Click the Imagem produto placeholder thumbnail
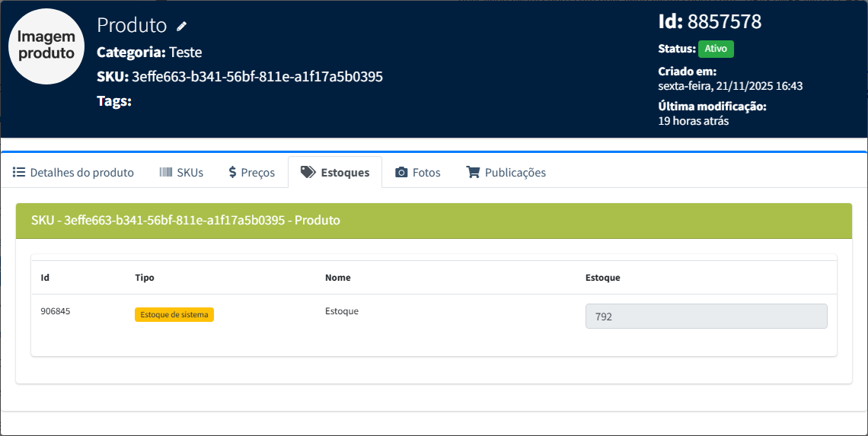Screen dimensions: 868x436 click(46, 46)
